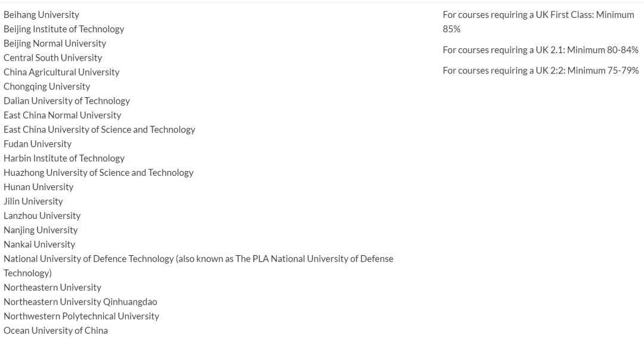Image resolution: width=644 pixels, height=338 pixels.
Task: Select Ocean University of China
Action: [x=55, y=330]
